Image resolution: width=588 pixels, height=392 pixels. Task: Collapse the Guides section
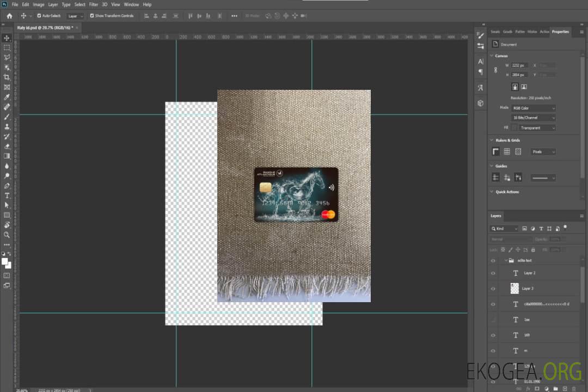coord(492,166)
